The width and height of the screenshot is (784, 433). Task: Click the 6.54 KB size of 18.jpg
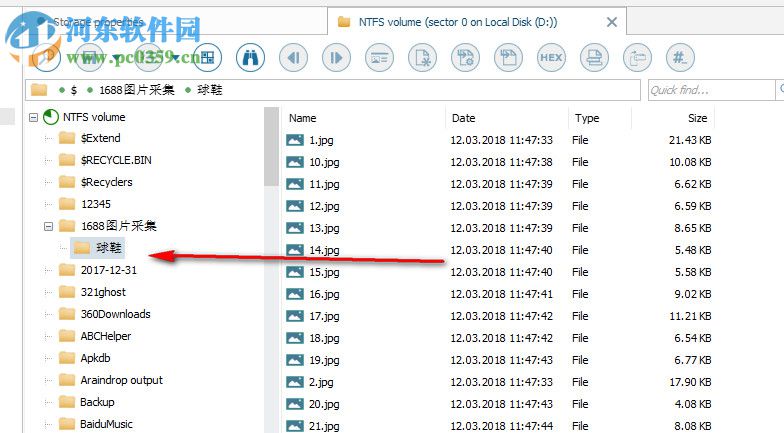coord(692,338)
